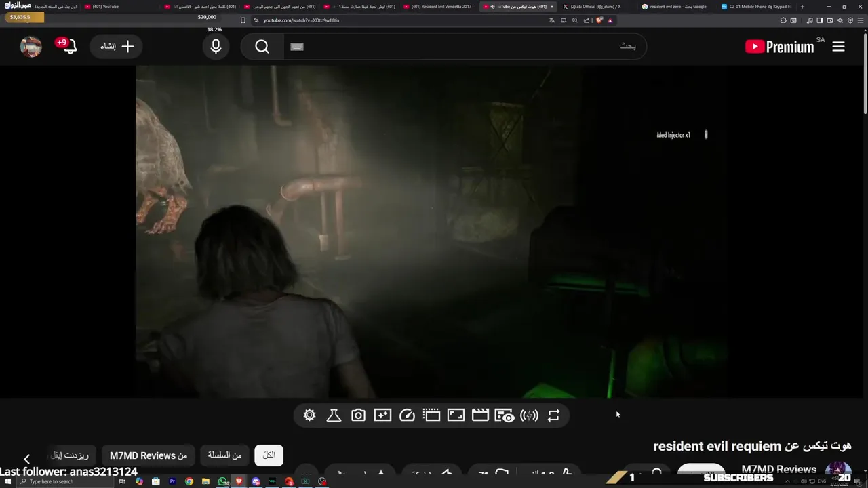Viewport: 868px width, 488px height.
Task: Open the Create (إنشاء) button
Action: pyautogui.click(x=117, y=47)
